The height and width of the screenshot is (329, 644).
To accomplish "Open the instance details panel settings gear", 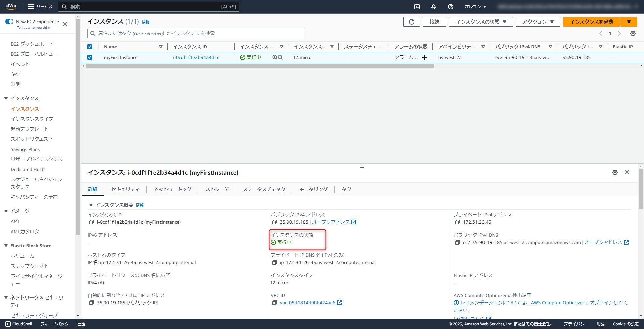I will point(615,172).
